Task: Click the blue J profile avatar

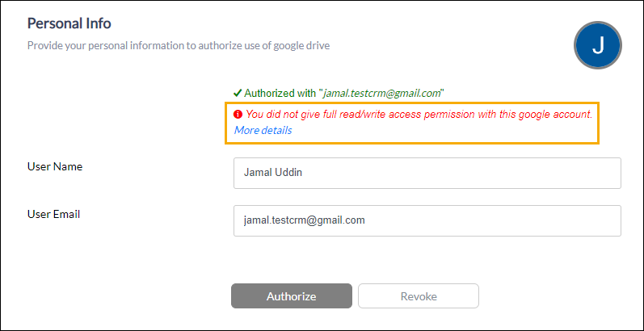Action: click(x=598, y=45)
